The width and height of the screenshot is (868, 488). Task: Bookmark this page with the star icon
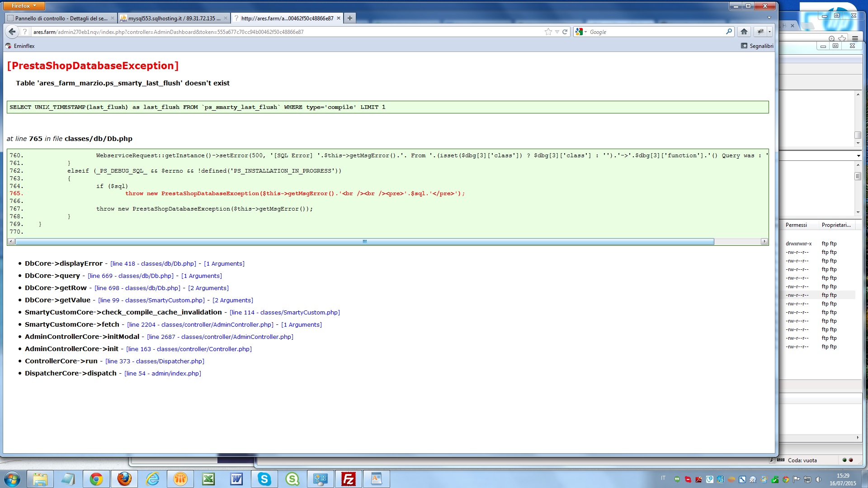pos(548,32)
